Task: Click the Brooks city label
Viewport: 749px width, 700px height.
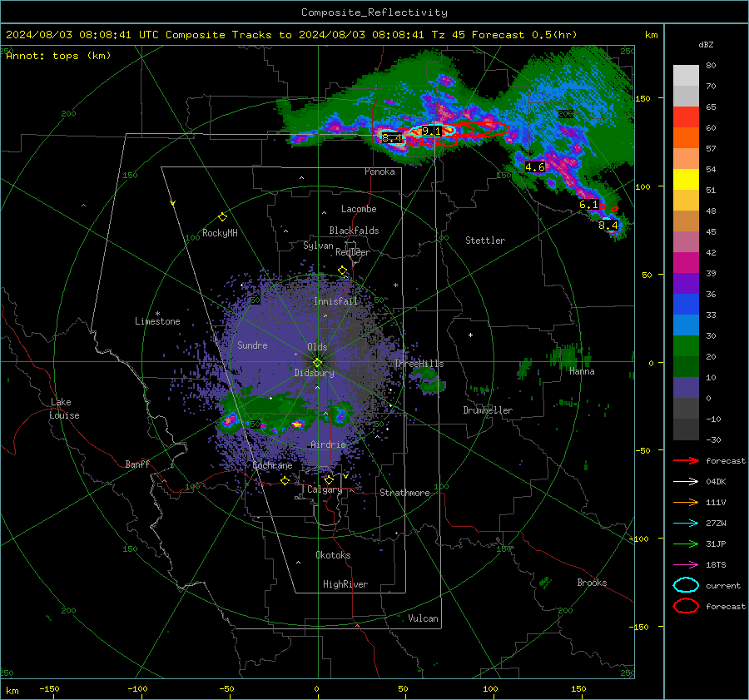Action: pos(592,583)
